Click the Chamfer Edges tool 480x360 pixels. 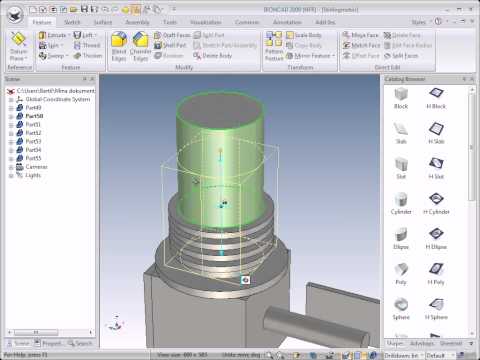tap(140, 47)
